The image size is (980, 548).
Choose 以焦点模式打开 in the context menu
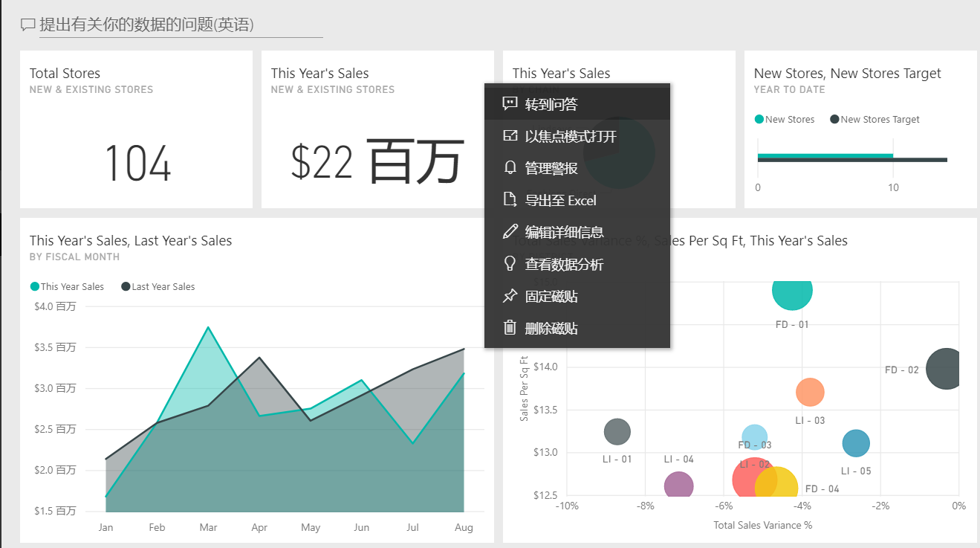[570, 136]
